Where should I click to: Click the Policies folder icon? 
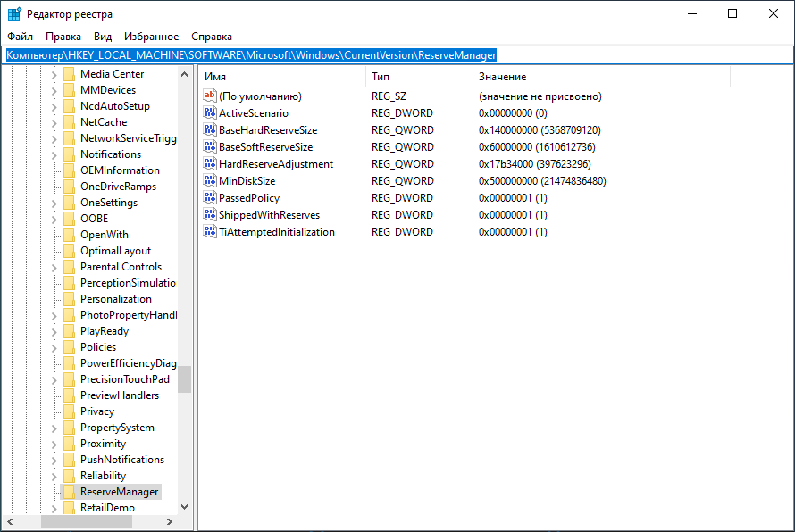[70, 347]
